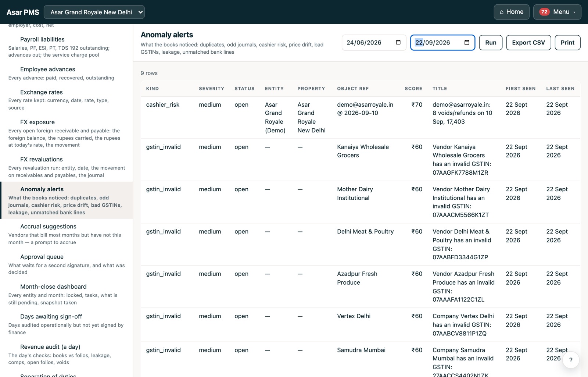The height and width of the screenshot is (377, 588).
Task: Click the 72 notifications badge
Action: 544,12
